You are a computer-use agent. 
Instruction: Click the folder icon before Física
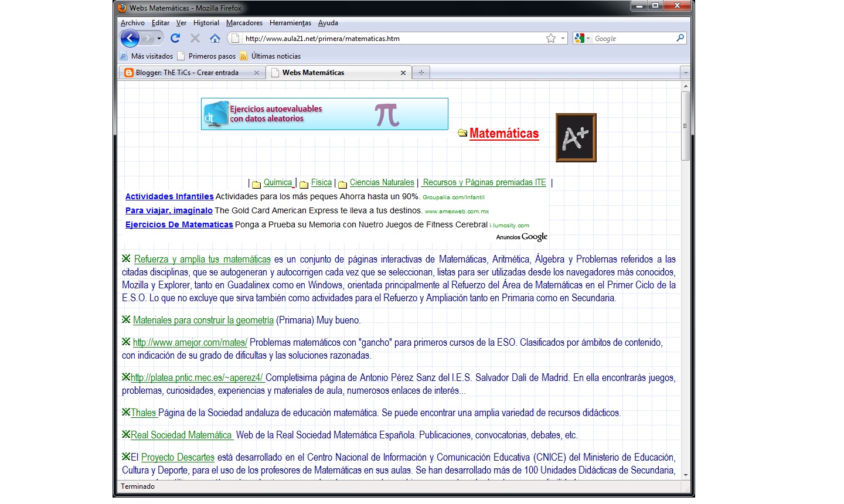(x=304, y=184)
